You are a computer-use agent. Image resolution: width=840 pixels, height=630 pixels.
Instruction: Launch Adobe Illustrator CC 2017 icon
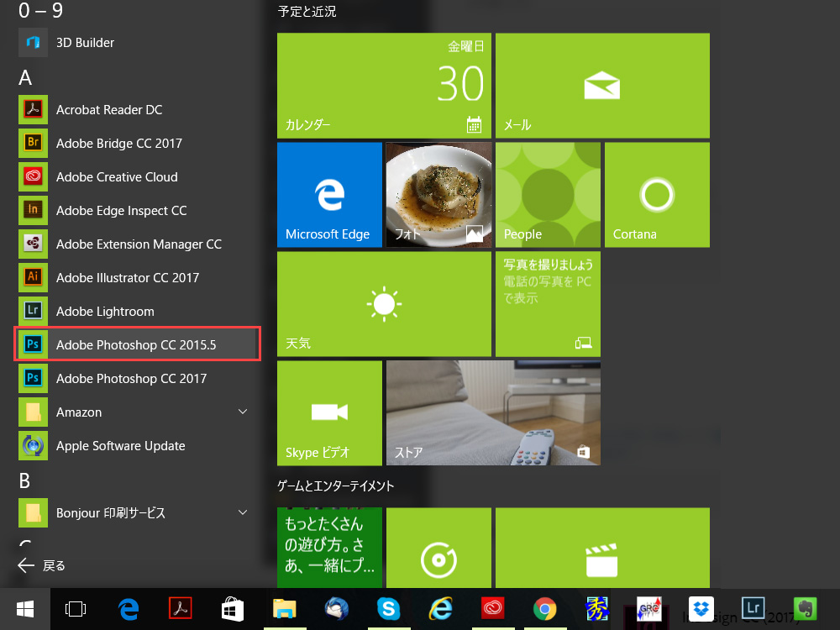point(33,277)
